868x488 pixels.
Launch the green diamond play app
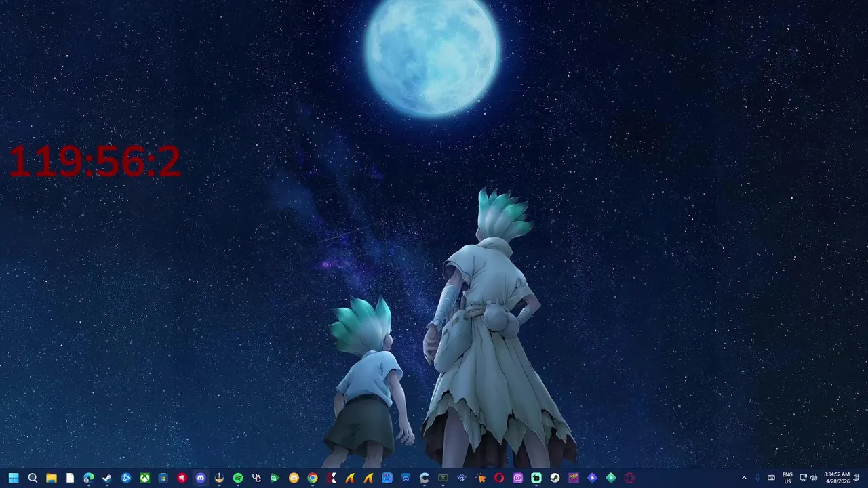click(611, 478)
